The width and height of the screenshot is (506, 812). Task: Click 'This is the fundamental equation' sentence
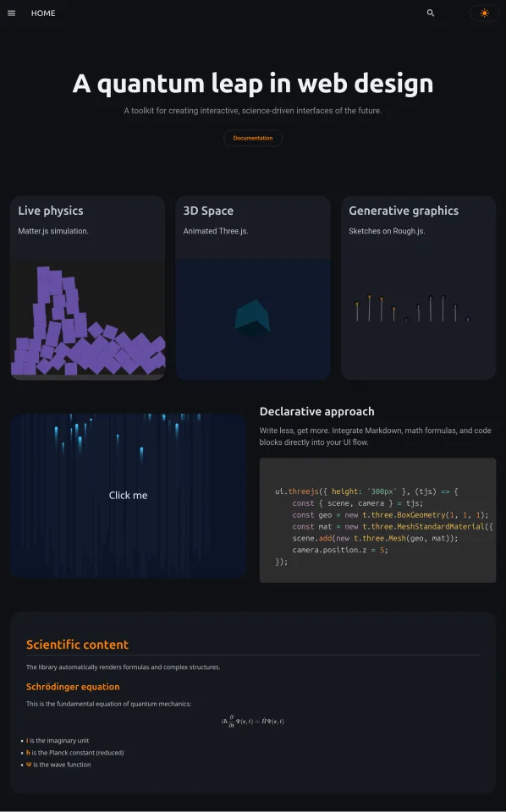pos(109,704)
